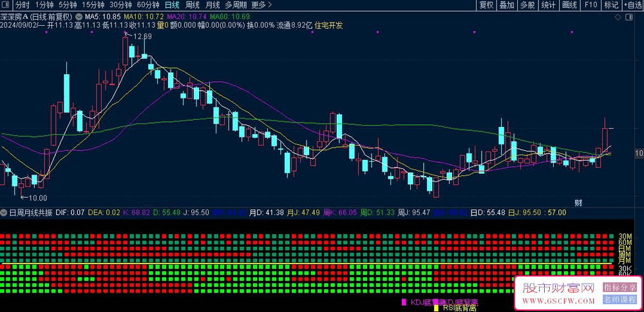Image resolution: width=644 pixels, height=312 pixels.
Task: Click the D: 55.48 value after K
Action: tap(167, 213)
